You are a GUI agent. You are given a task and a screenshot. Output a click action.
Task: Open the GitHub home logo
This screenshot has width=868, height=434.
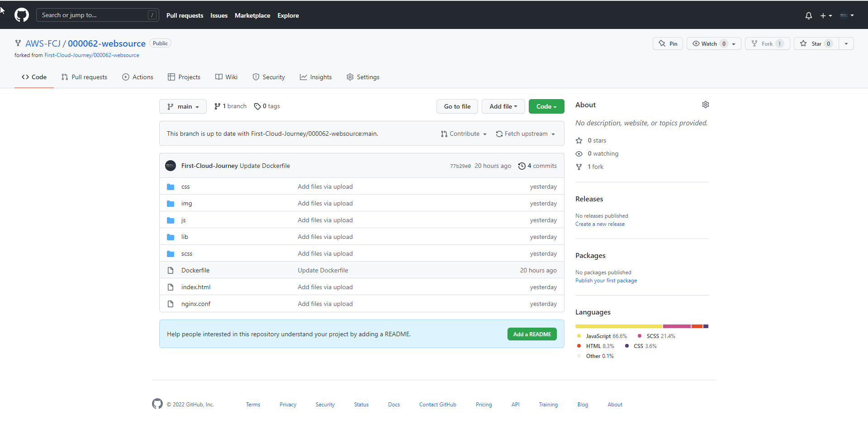[22, 15]
